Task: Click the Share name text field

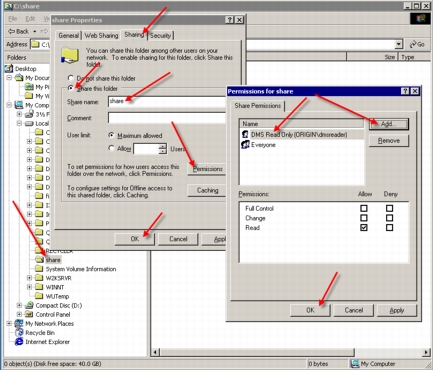Action: coord(167,101)
